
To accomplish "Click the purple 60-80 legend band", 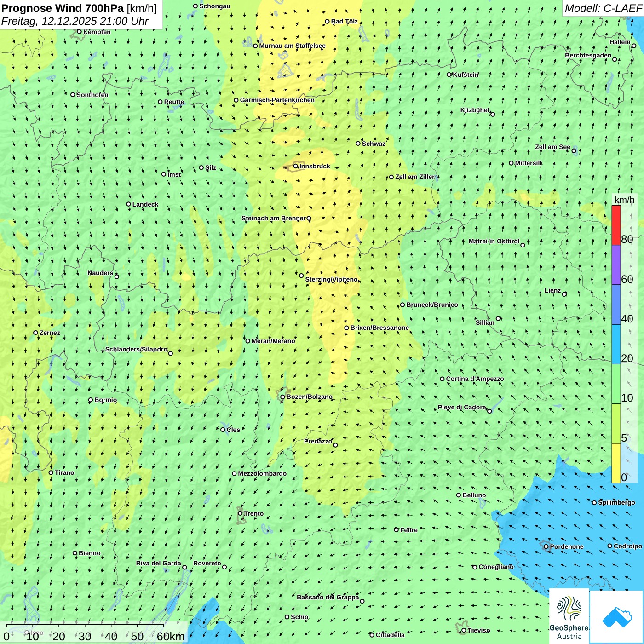I will coord(616,265).
